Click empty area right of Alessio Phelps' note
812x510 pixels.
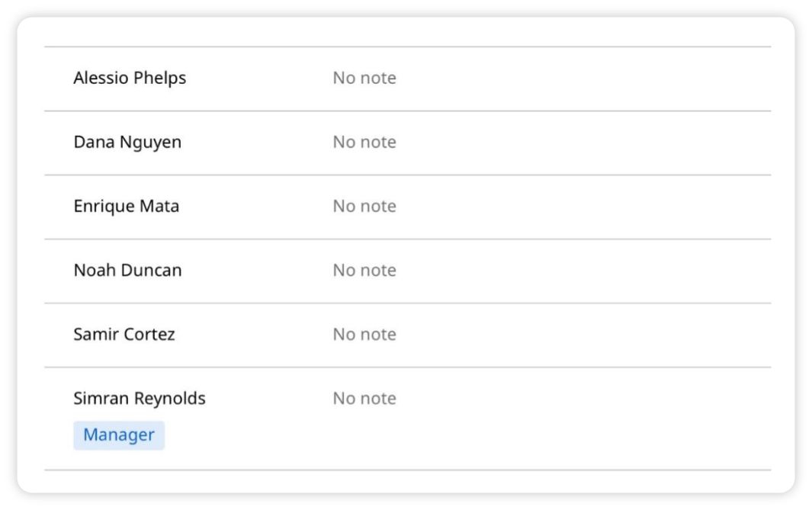[x=583, y=79]
